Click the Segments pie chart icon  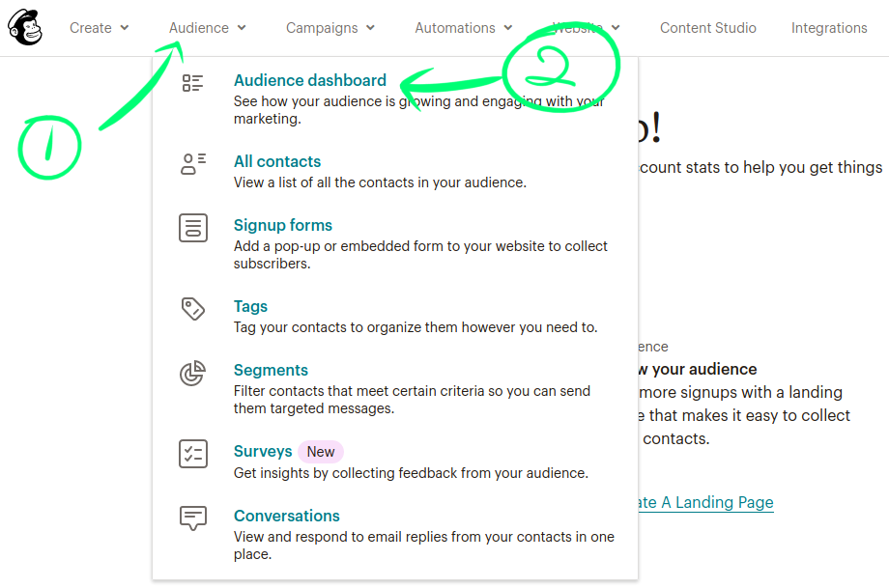(x=193, y=374)
